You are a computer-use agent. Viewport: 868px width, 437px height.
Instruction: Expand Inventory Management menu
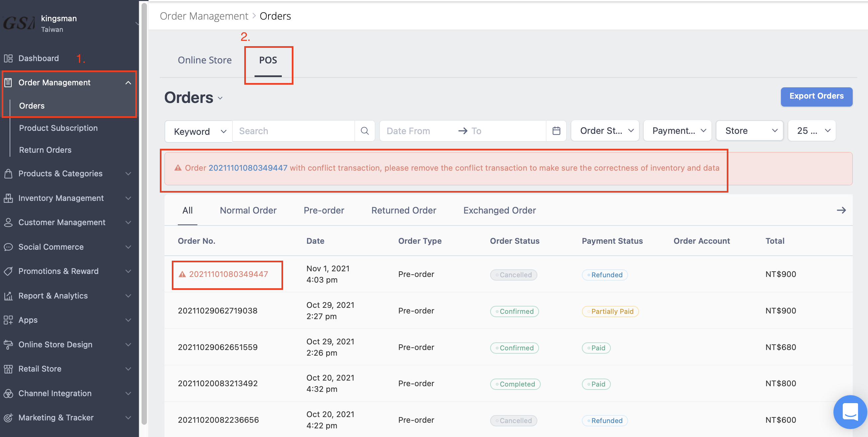point(128,198)
